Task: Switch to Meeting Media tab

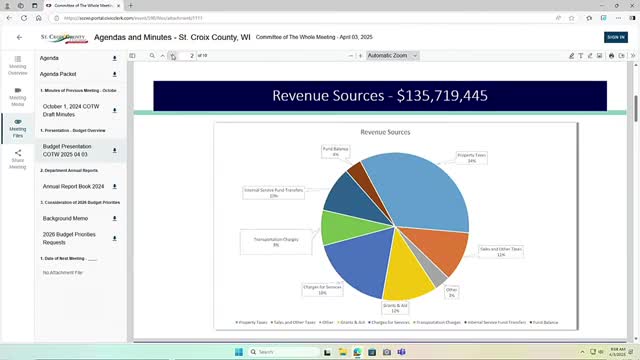Action: [18, 97]
